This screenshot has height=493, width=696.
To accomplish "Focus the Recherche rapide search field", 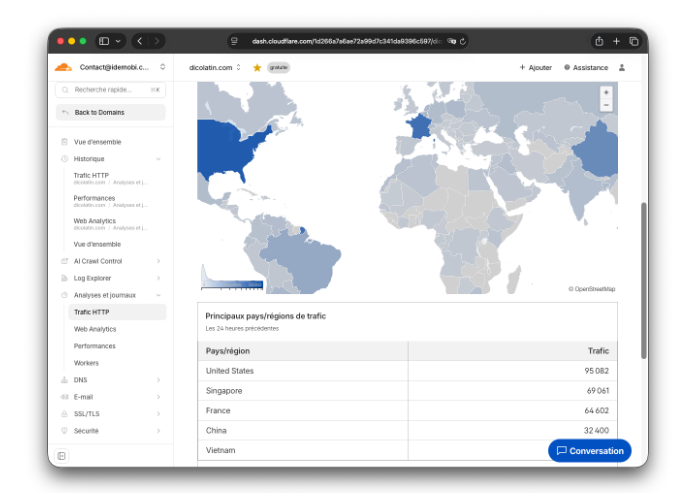I will (x=111, y=90).
